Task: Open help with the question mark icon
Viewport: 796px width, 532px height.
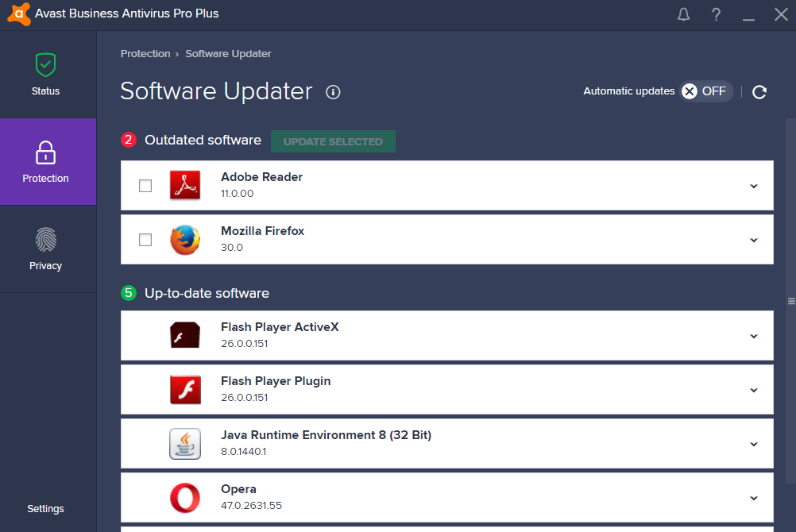Action: [716, 14]
